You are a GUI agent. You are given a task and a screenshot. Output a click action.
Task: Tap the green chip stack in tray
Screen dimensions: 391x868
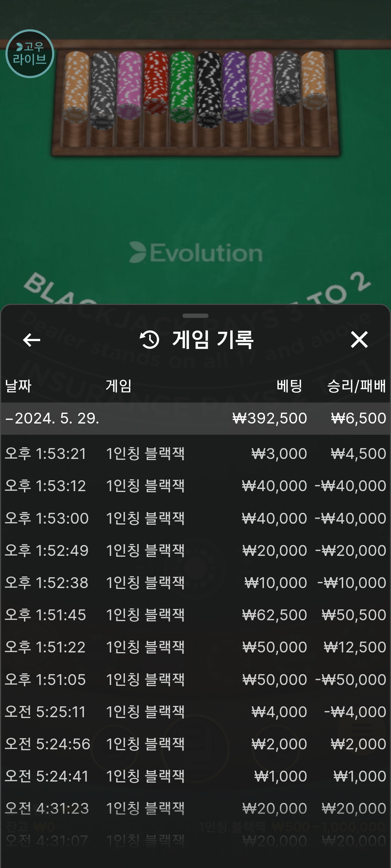[182, 87]
